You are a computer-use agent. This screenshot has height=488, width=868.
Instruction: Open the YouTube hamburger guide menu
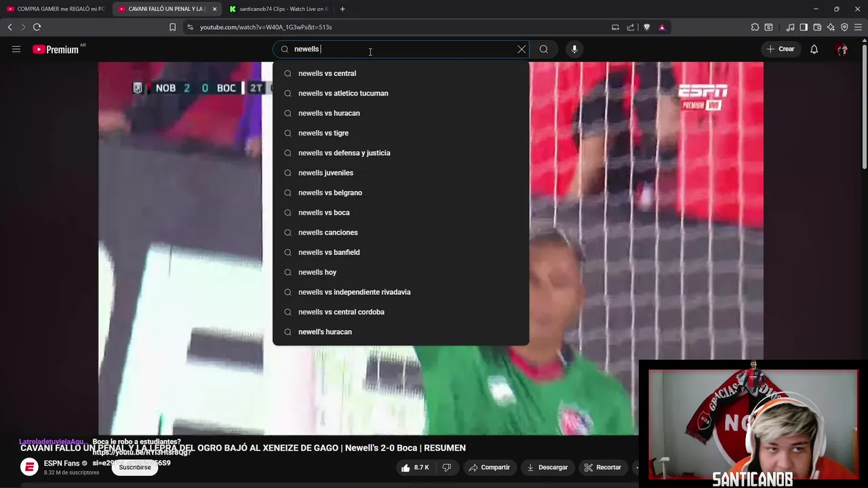coord(16,49)
